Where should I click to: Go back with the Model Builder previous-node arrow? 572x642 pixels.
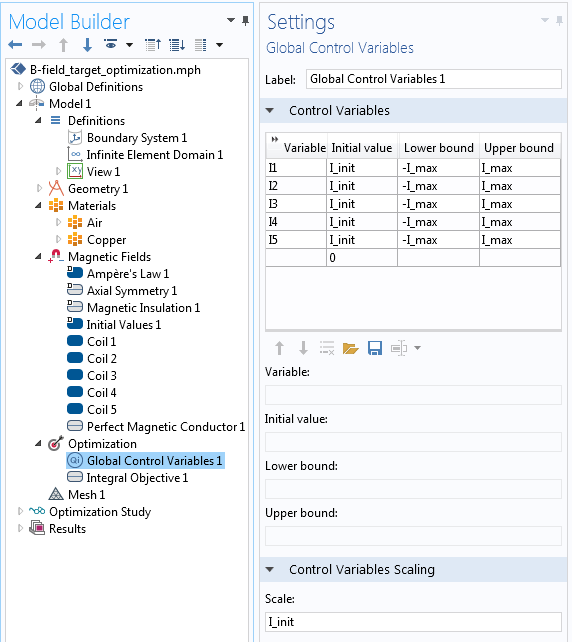click(15, 45)
